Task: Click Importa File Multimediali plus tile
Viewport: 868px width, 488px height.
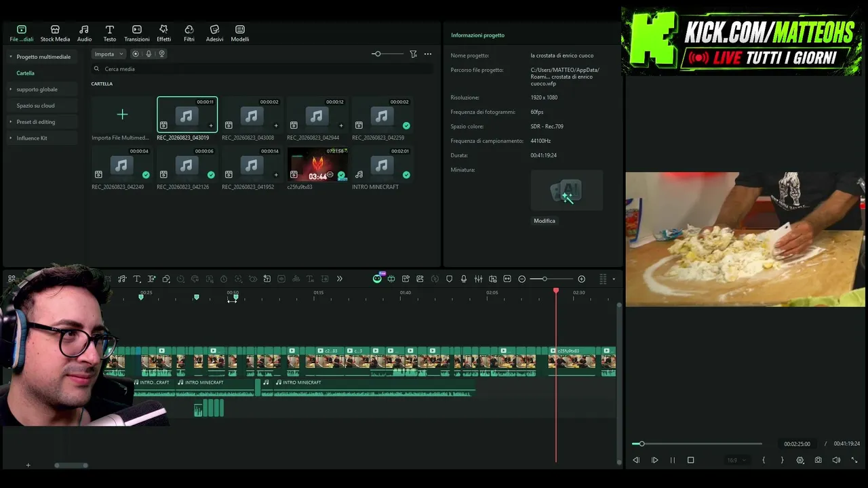Action: (122, 115)
